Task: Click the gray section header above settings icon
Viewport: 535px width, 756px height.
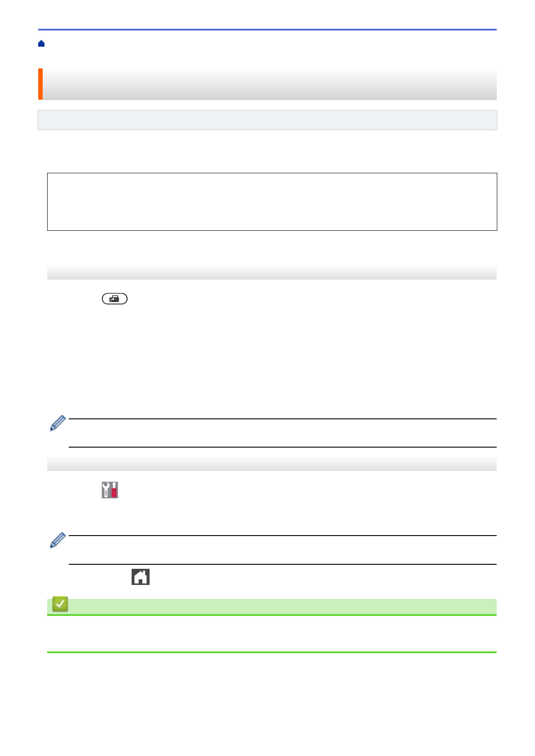Action: coord(272,464)
